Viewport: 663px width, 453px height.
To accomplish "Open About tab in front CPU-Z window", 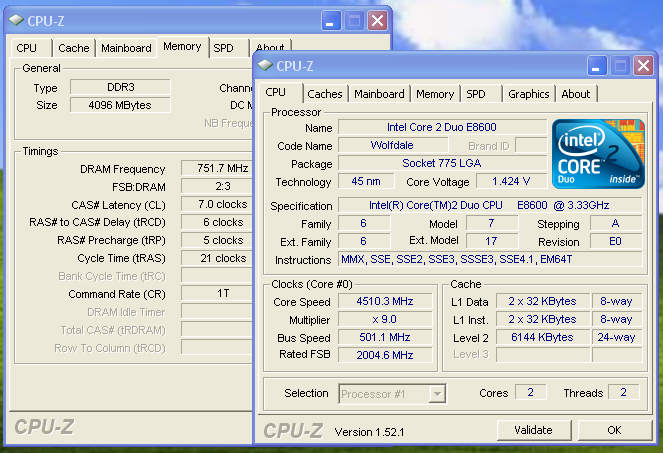I will pyautogui.click(x=575, y=94).
